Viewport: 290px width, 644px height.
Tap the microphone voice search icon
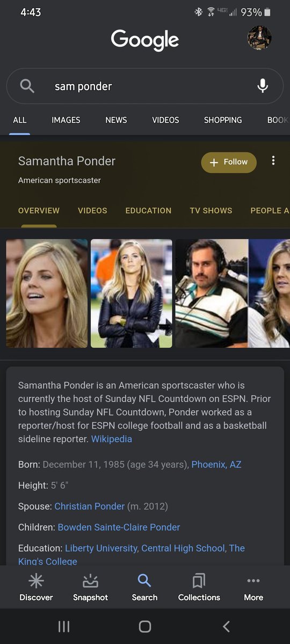[x=263, y=86]
